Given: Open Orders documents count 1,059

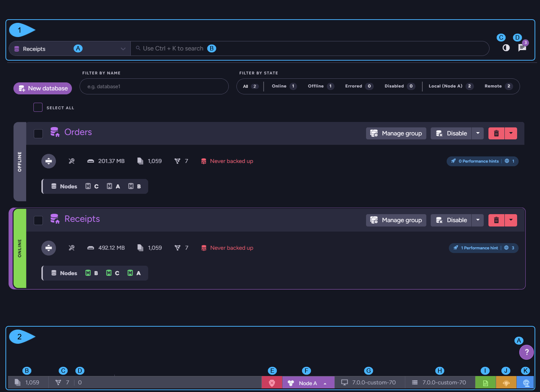Looking at the screenshot, I should pyautogui.click(x=150, y=161).
